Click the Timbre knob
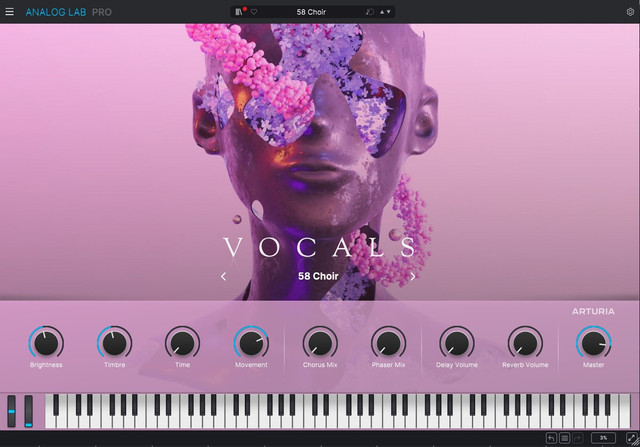 coord(114,343)
